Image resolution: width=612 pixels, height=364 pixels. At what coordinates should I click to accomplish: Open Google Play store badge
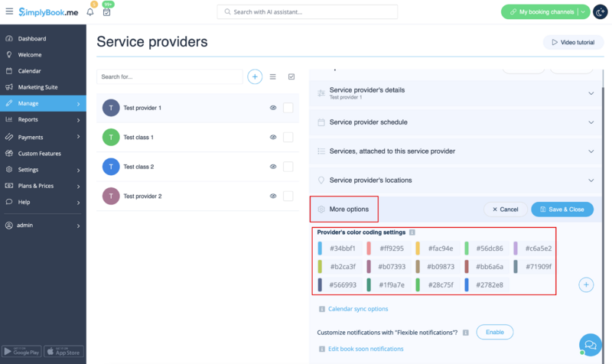point(21,352)
